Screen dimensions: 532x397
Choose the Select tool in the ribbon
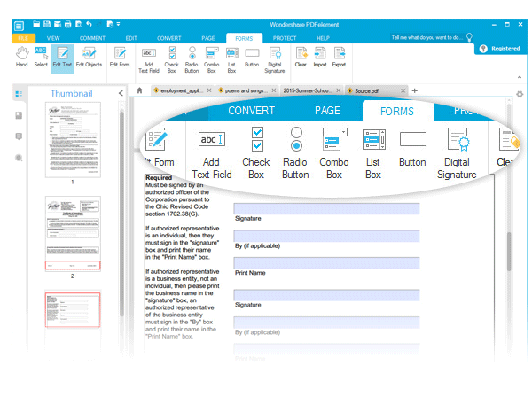tap(41, 57)
